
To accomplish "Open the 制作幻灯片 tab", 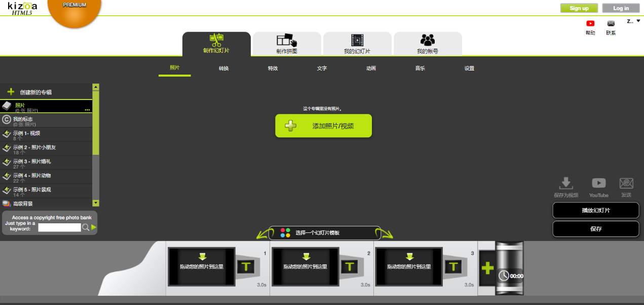I will [216, 44].
